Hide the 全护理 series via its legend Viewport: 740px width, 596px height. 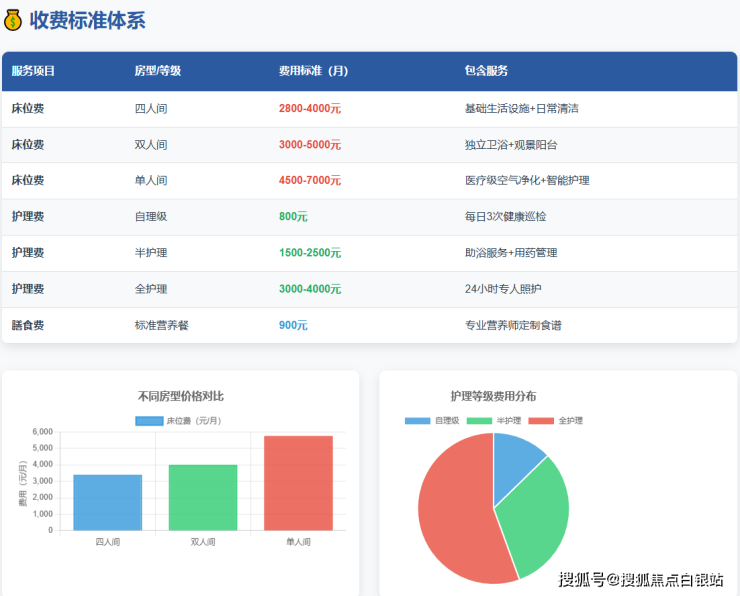pos(556,420)
